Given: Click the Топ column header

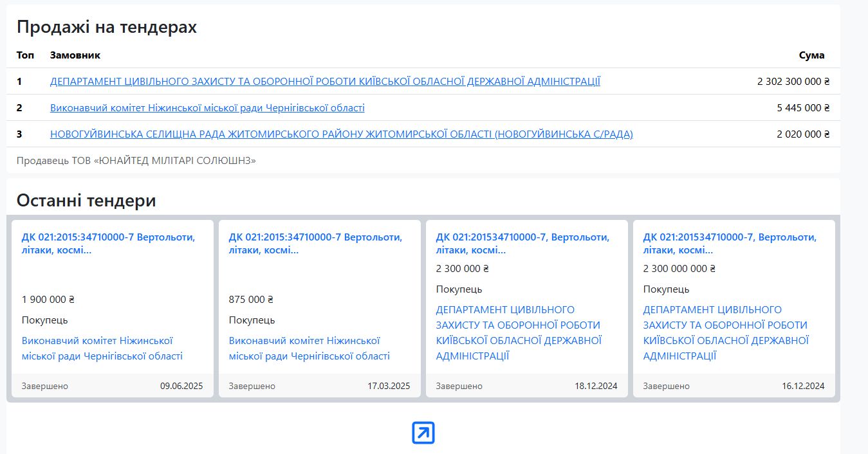Looking at the screenshot, I should click(x=25, y=55).
